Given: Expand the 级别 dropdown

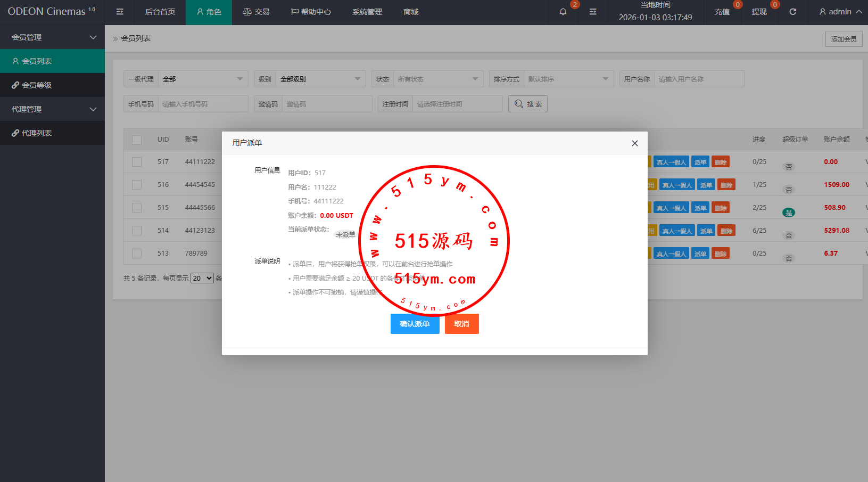Looking at the screenshot, I should (x=320, y=79).
